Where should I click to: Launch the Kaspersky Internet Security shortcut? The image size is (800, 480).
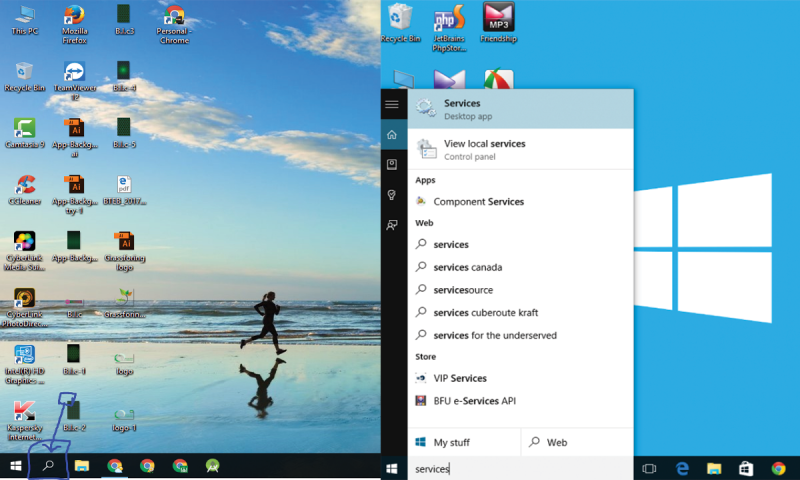click(24, 421)
